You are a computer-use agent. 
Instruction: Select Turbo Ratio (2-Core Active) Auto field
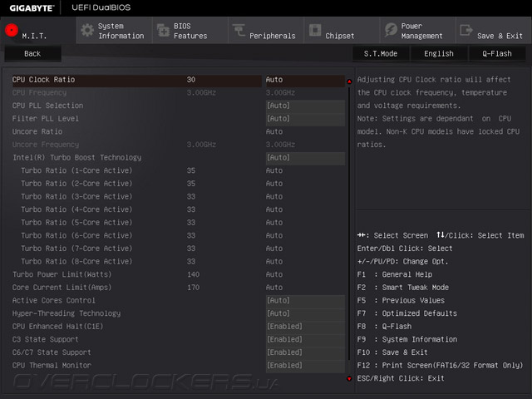click(x=274, y=184)
